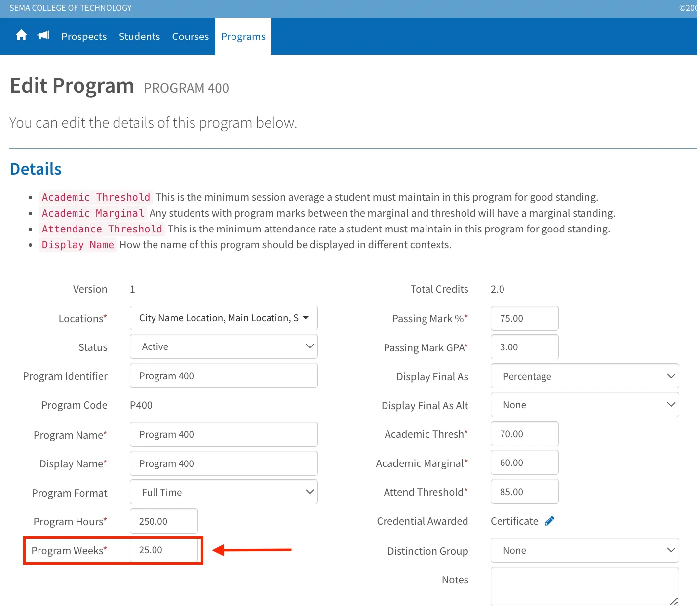This screenshot has height=616, width=697.
Task: Select the Program Weeks field
Action: [164, 550]
